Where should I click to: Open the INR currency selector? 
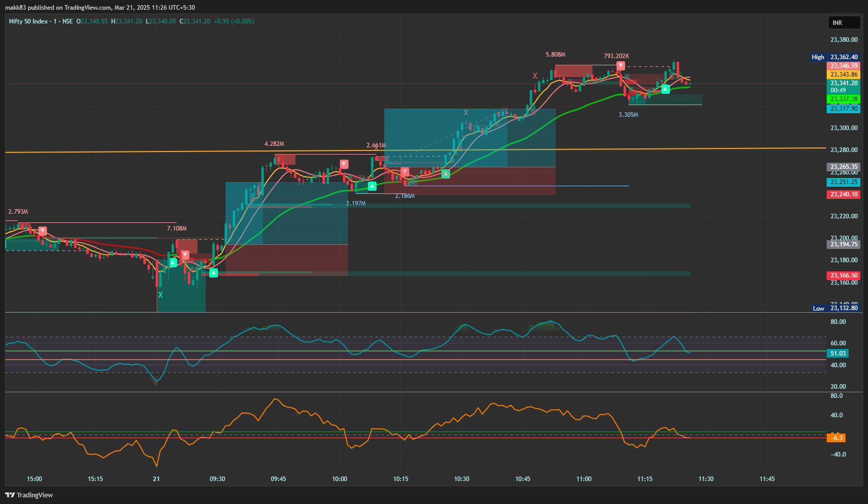844,23
